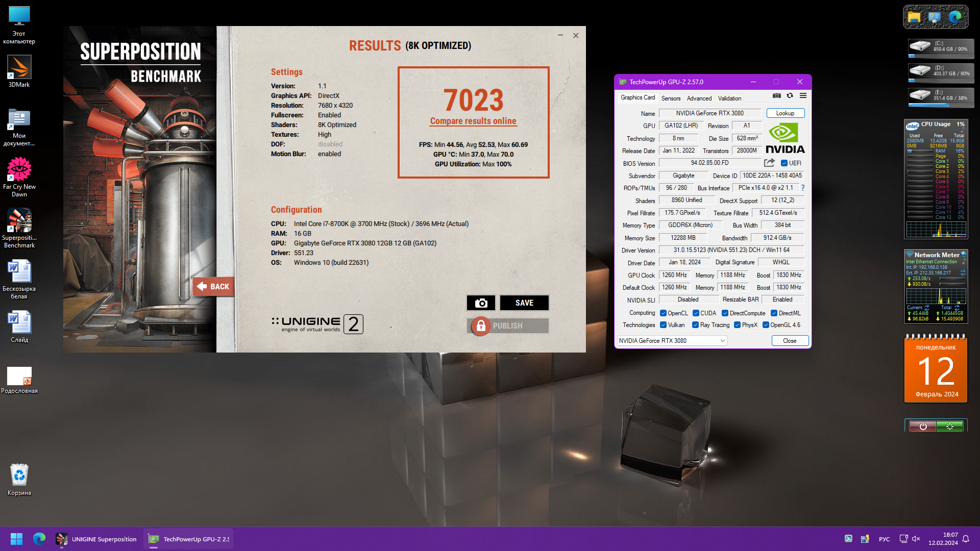The height and width of the screenshot is (551, 980).
Task: Click the BACK arrow button
Action: coord(213,286)
